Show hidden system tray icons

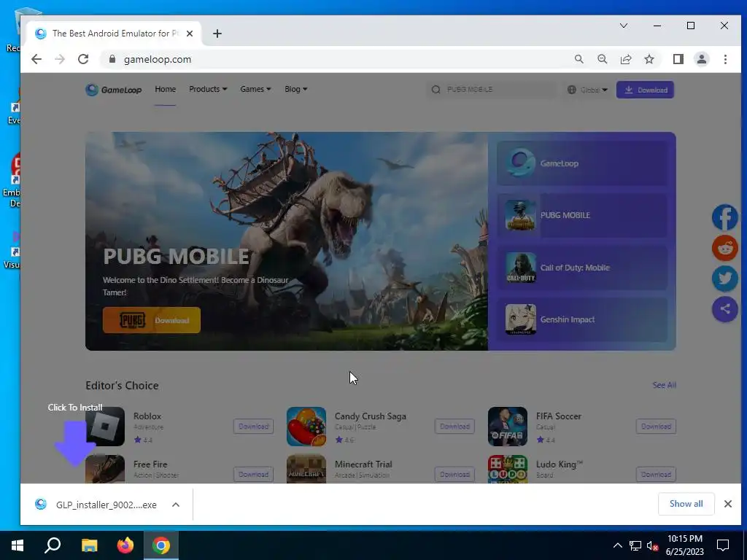tap(617, 545)
